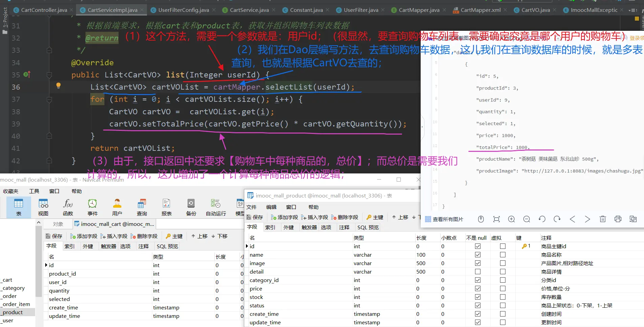Click the print icon in image viewer
The width and height of the screenshot is (644, 327).
click(618, 219)
